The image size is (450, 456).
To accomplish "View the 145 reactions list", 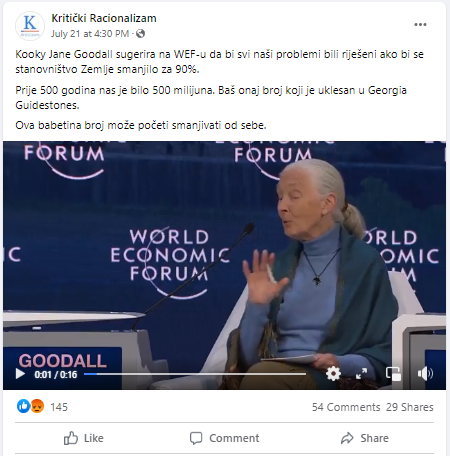I will click(59, 407).
